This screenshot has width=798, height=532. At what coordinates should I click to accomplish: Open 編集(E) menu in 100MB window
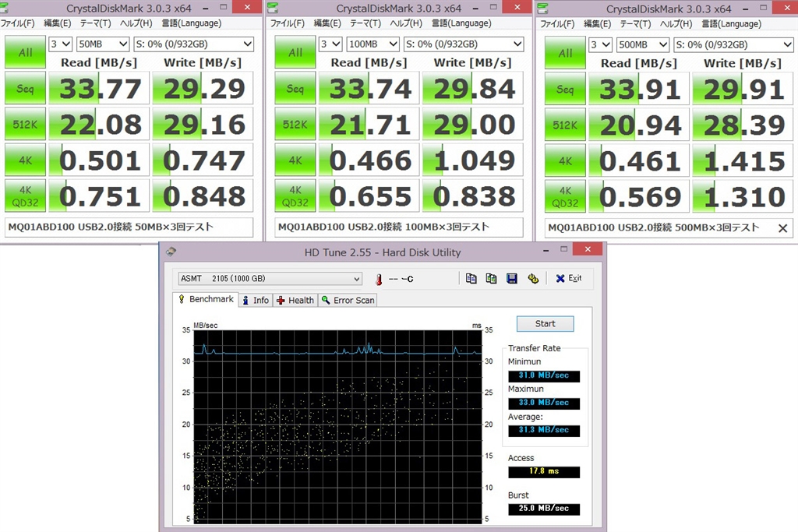[x=327, y=23]
